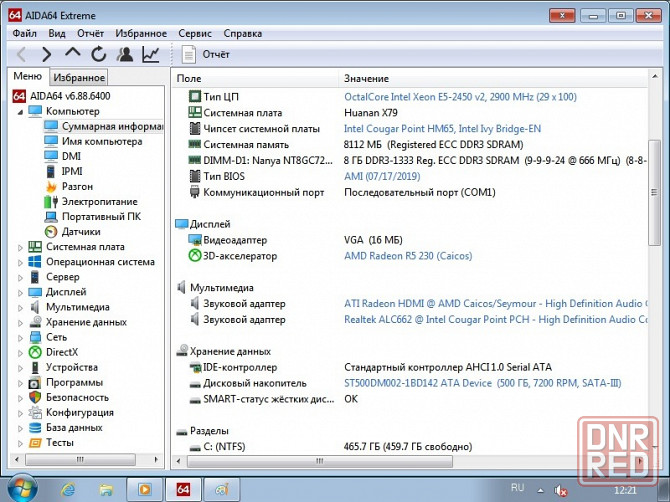Screen dimensions: 670x502
Task: Go back with the left arrow toolbar button
Action: tap(21, 55)
